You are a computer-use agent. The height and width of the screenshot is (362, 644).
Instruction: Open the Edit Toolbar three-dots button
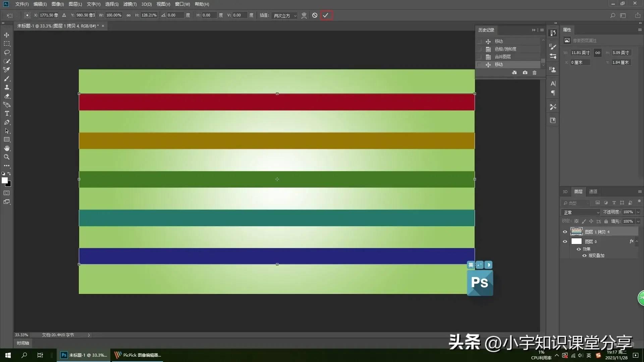[7, 166]
